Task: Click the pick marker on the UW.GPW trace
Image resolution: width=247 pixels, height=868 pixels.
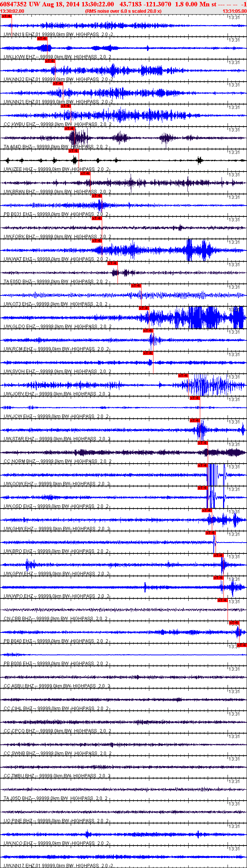Action: tap(218, 555)
